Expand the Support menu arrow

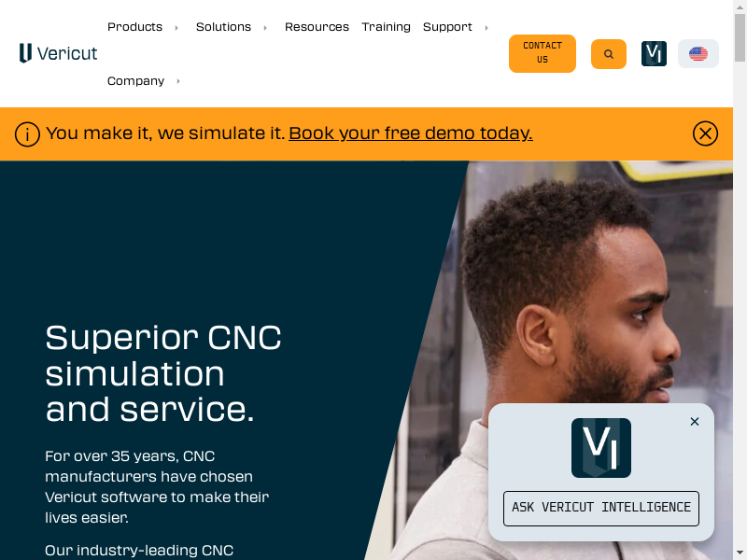pyautogui.click(x=486, y=28)
